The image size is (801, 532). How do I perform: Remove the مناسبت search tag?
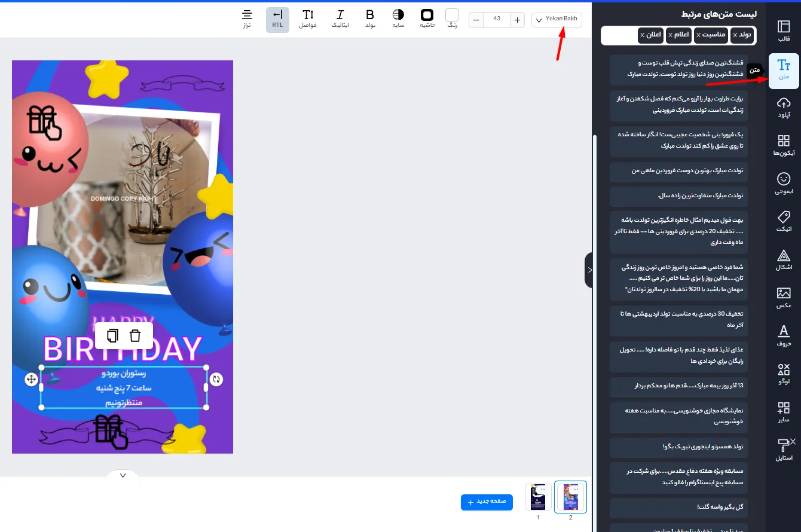[698, 35]
